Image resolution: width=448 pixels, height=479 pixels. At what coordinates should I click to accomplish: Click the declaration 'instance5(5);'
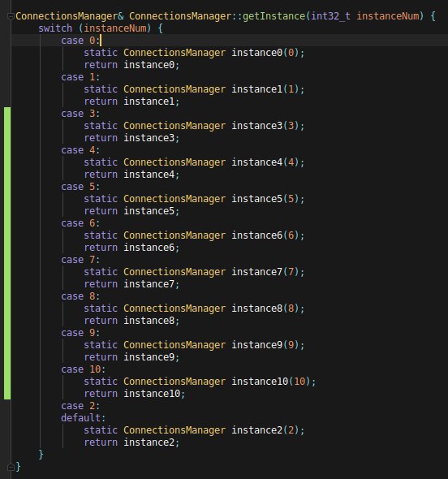pos(268,199)
